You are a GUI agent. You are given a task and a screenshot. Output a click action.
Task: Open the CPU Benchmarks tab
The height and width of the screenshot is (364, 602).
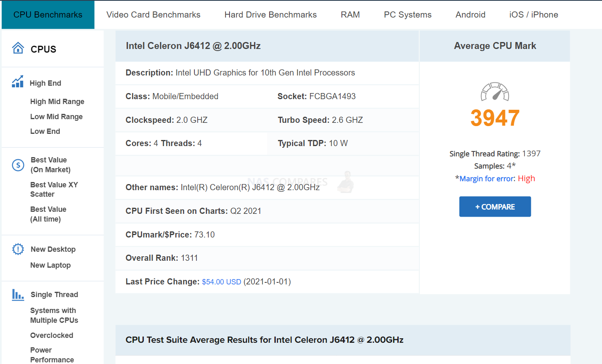[x=48, y=15]
